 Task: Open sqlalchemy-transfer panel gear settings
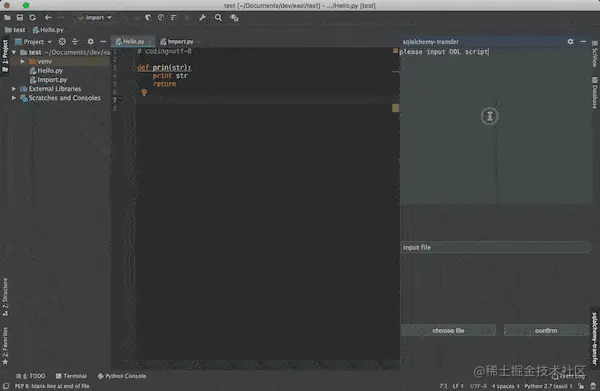pos(571,41)
